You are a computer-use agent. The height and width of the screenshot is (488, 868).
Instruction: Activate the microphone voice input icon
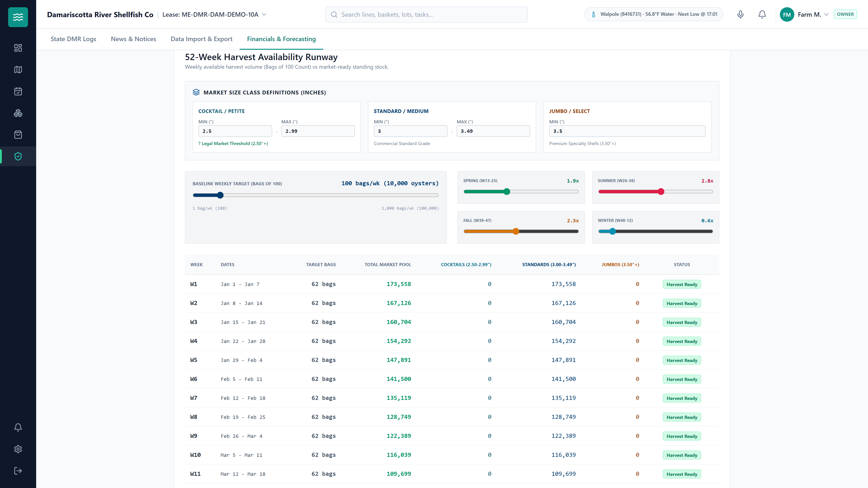[x=740, y=14]
